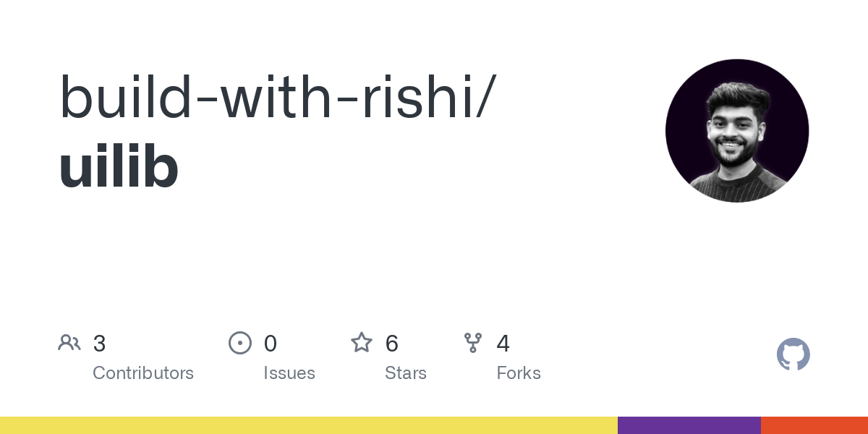Select the Issues label text
The height and width of the screenshot is (434, 868).
pos(289,373)
